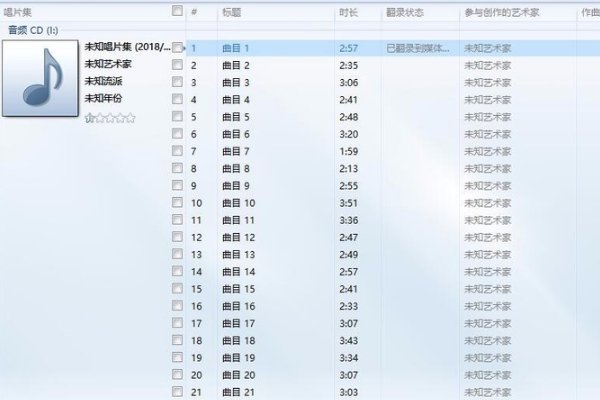
Task: Check the box for 曲目 12
Action: coord(177,237)
